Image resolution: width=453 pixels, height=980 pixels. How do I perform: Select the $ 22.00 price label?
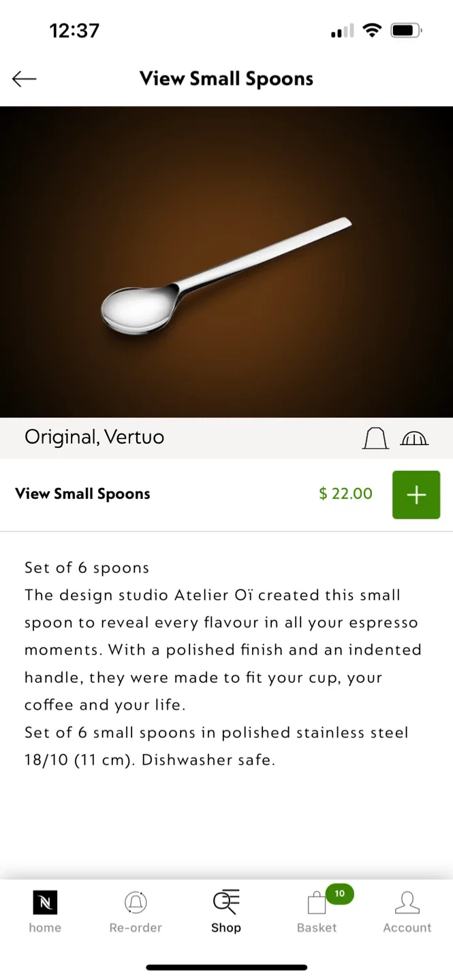345,494
